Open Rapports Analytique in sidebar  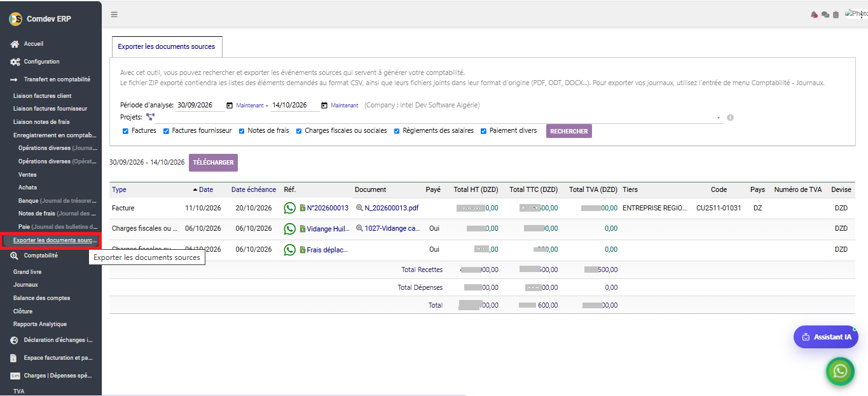tap(40, 324)
